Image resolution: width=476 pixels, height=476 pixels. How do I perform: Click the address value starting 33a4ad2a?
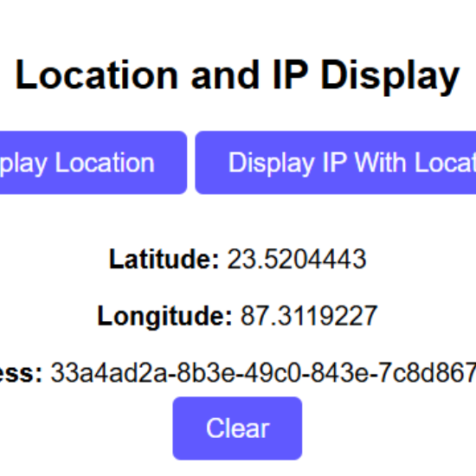click(x=263, y=373)
